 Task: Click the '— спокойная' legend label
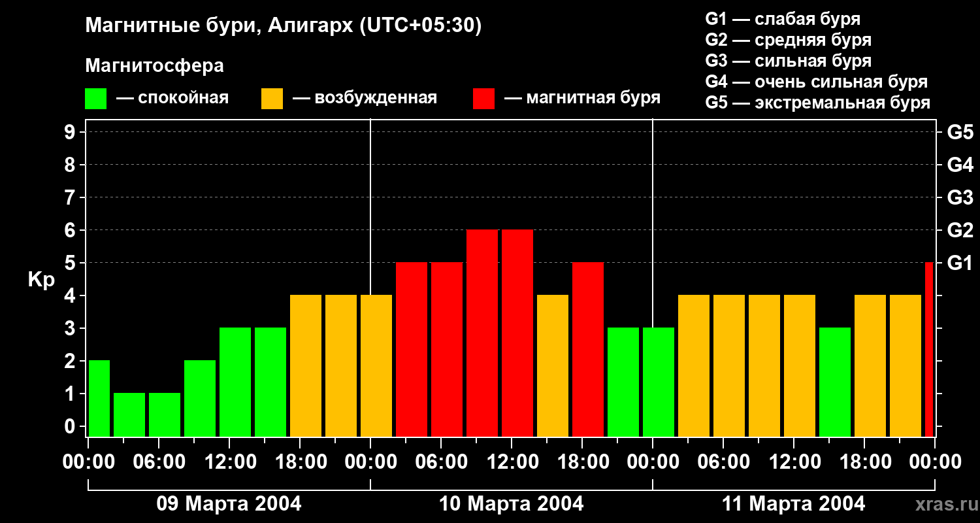(x=172, y=98)
